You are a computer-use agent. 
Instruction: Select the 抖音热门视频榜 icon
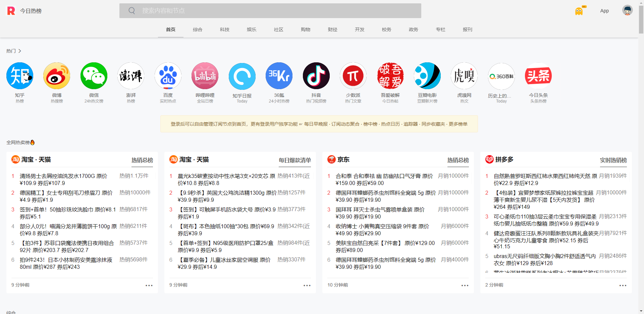tap(316, 76)
